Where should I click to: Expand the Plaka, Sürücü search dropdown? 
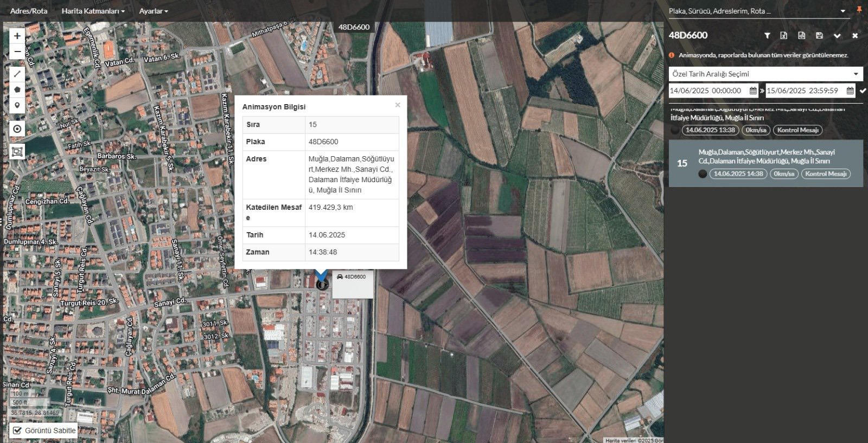point(843,11)
